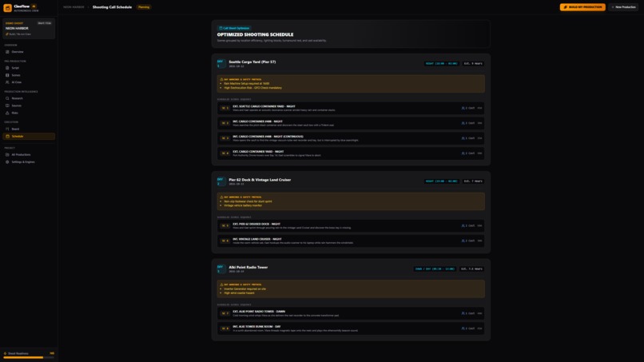This screenshot has height=362, width=644.
Task: Click the 'Est. 9 Hours' tag
Action: 473,64
